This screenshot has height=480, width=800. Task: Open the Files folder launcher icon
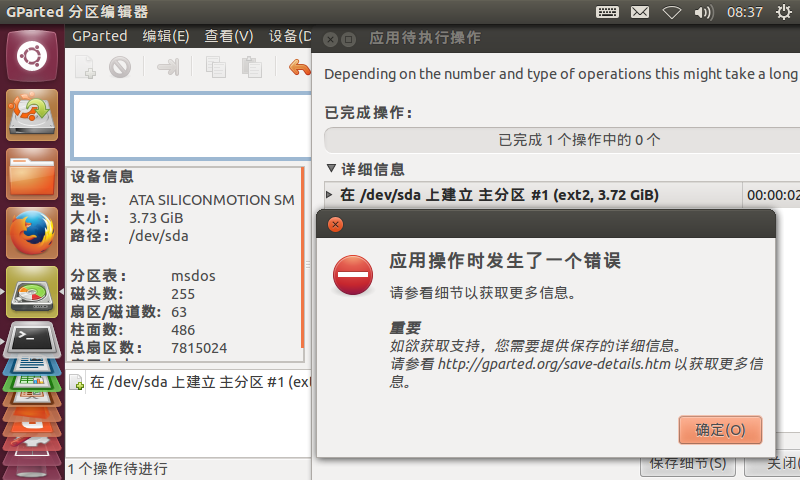[x=32, y=174]
